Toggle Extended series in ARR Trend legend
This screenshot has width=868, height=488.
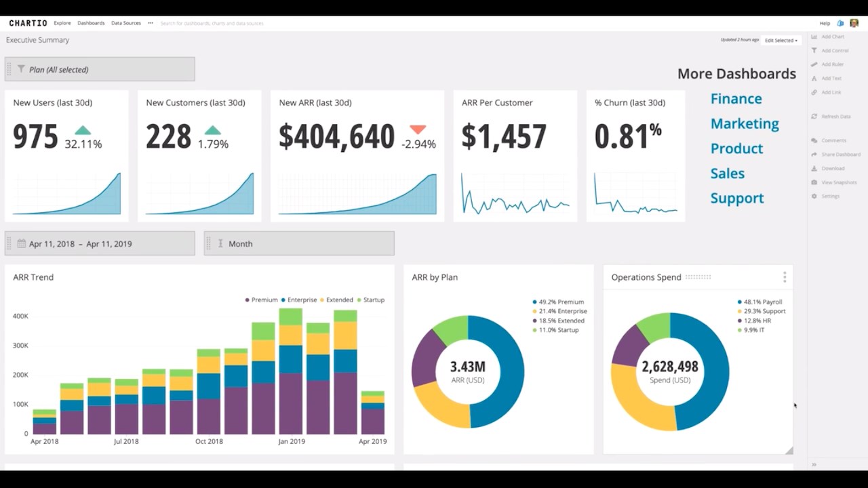coord(336,300)
